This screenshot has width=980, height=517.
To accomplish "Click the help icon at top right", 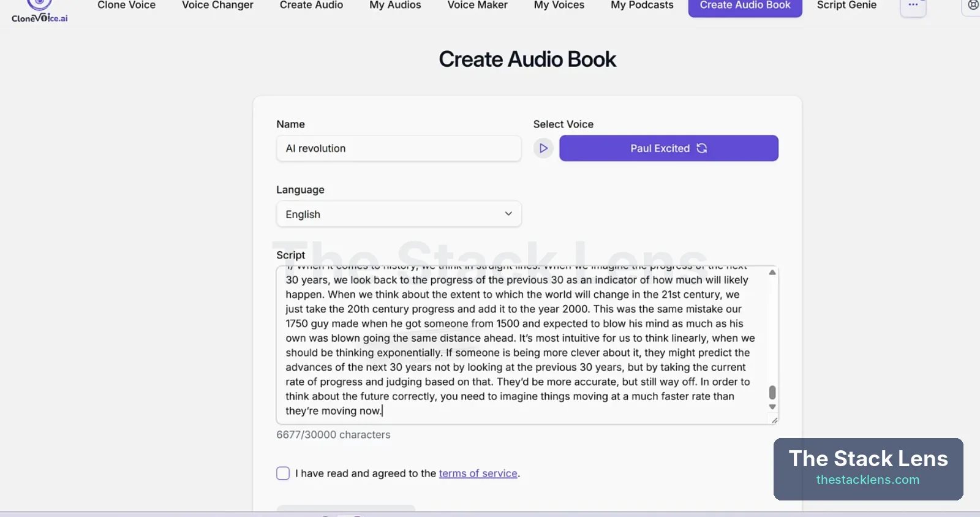I will pyautogui.click(x=973, y=6).
